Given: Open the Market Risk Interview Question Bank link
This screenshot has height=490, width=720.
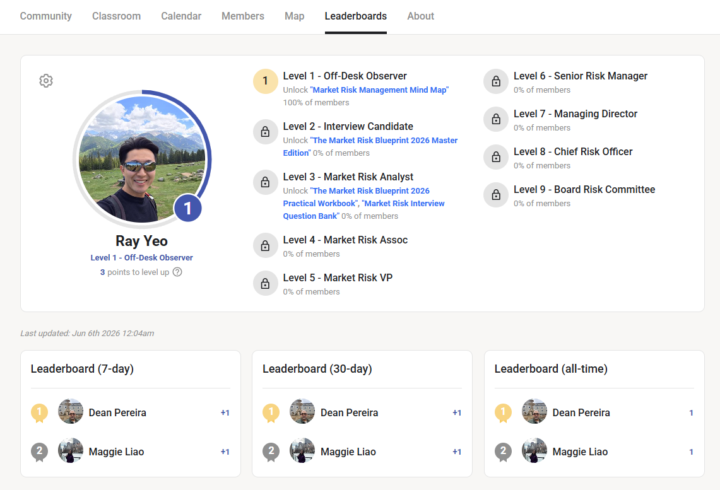Looking at the screenshot, I should (364, 209).
